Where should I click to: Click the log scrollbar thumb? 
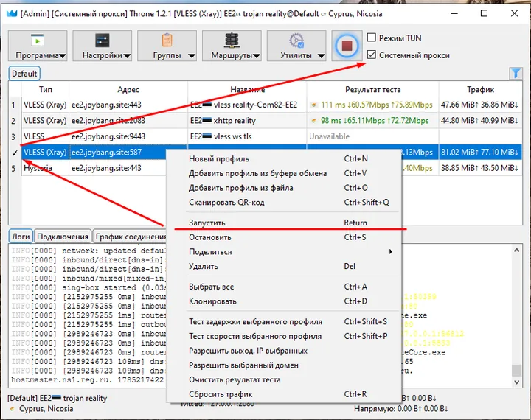pyautogui.click(x=516, y=370)
